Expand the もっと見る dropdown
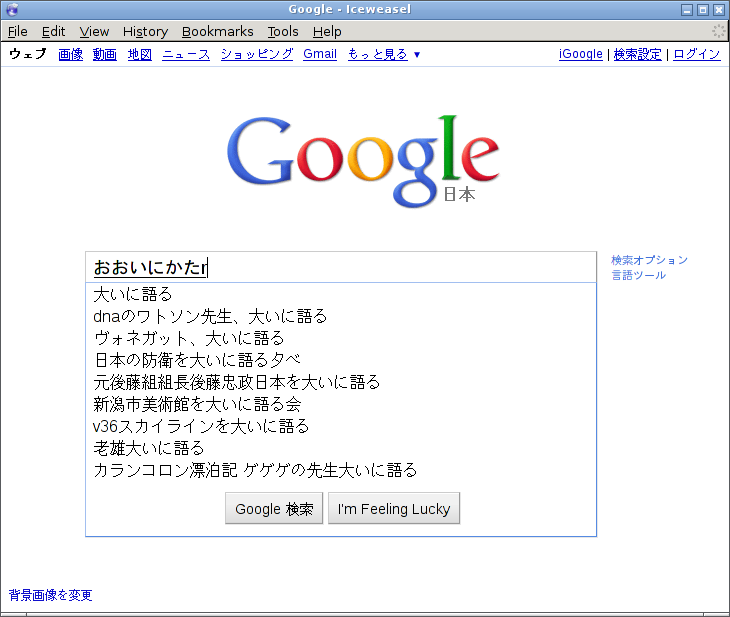The width and height of the screenshot is (730, 617). [x=384, y=54]
